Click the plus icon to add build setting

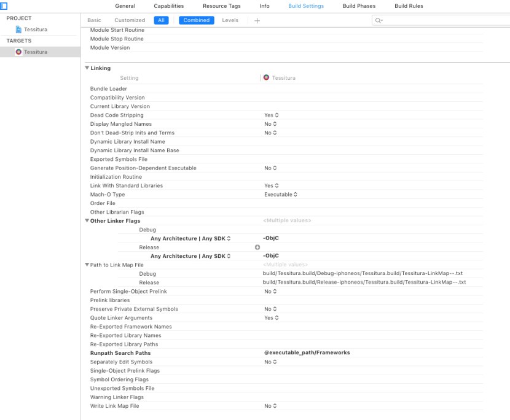(x=257, y=20)
